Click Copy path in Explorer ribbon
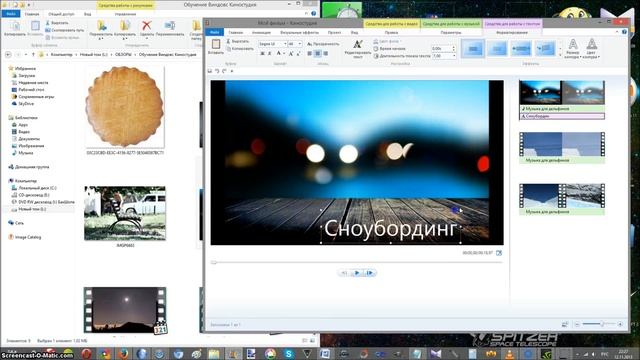This screenshot has width=640, height=360. [64, 30]
